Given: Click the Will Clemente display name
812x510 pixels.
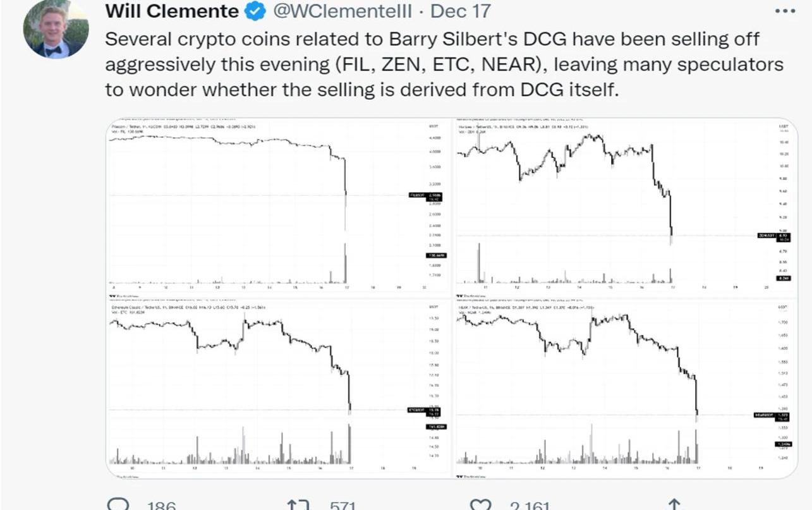Looking at the screenshot, I should 172,11.
